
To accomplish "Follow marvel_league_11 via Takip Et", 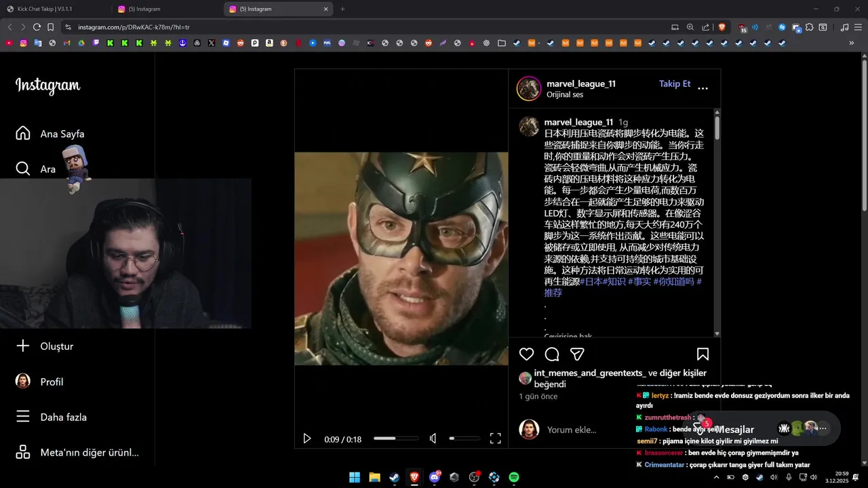I will tap(675, 84).
